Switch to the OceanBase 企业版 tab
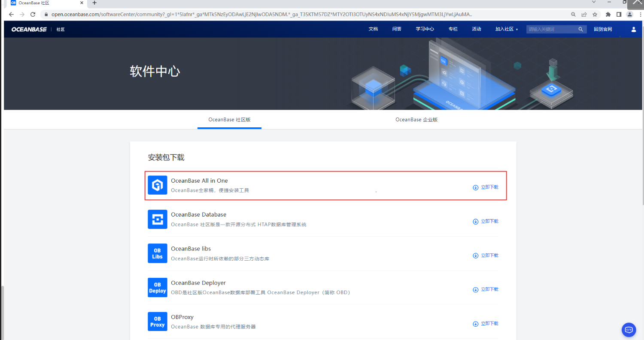 pos(416,120)
